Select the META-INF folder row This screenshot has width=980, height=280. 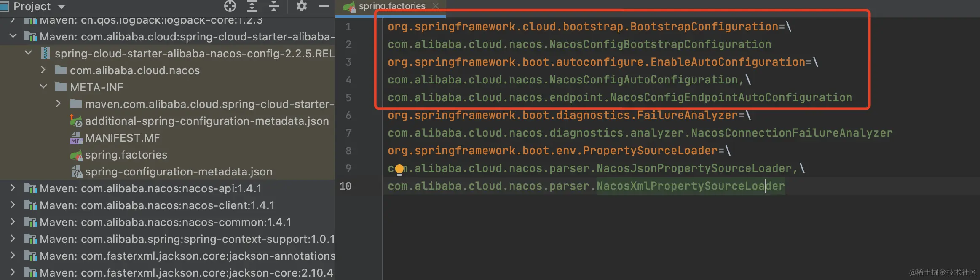click(167, 87)
